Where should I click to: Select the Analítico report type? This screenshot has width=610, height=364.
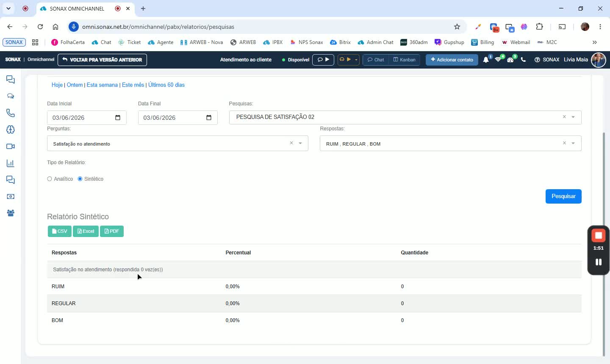tap(50, 179)
